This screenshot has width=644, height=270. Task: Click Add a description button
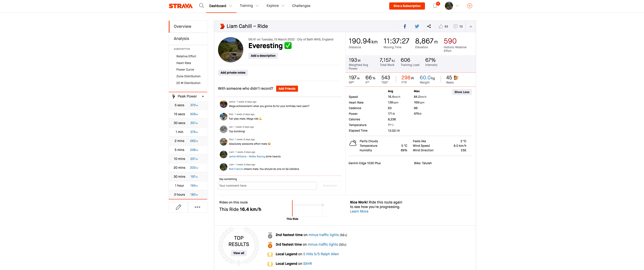(x=263, y=56)
